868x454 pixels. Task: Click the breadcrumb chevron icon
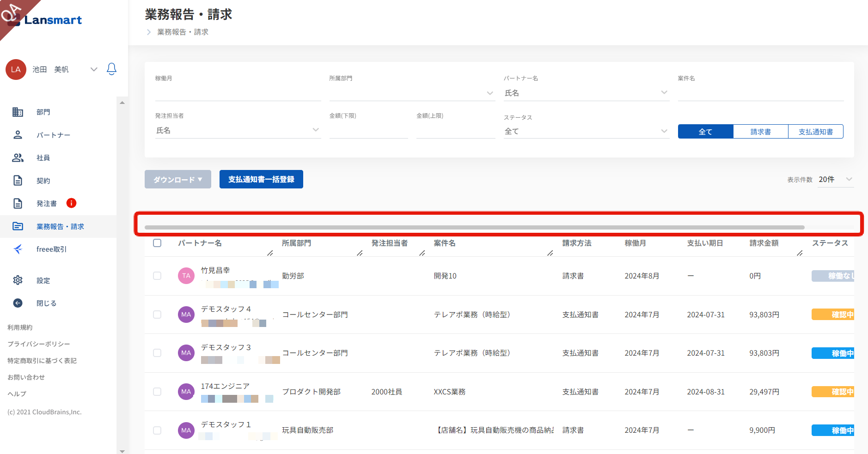click(149, 32)
